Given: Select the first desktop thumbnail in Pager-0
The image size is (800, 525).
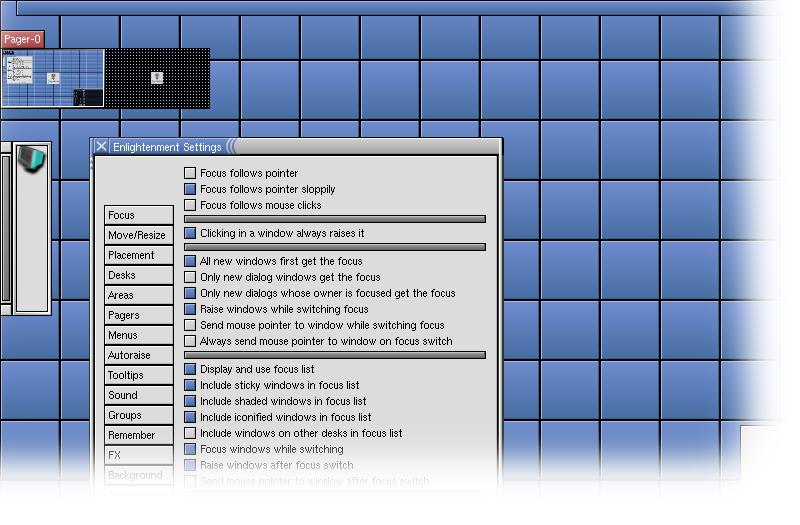Looking at the screenshot, I should [53, 78].
